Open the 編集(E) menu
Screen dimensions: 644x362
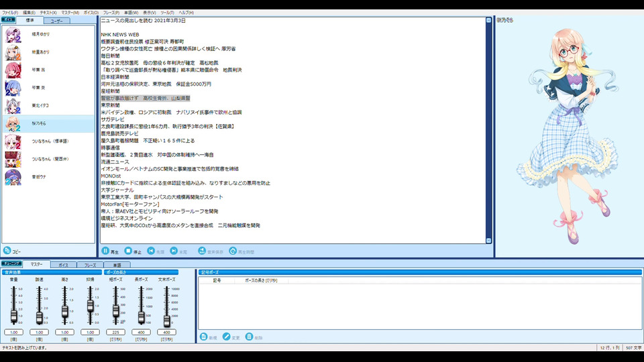pos(29,13)
